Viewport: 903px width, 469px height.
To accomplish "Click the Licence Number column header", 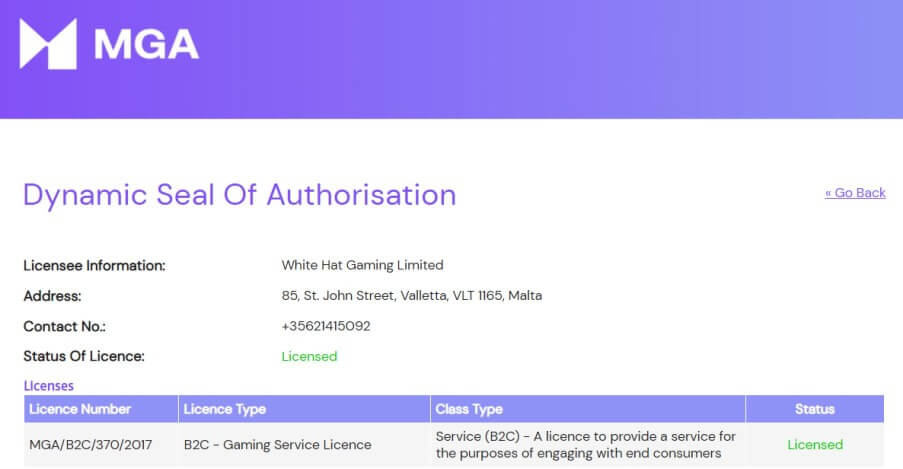I will click(80, 409).
